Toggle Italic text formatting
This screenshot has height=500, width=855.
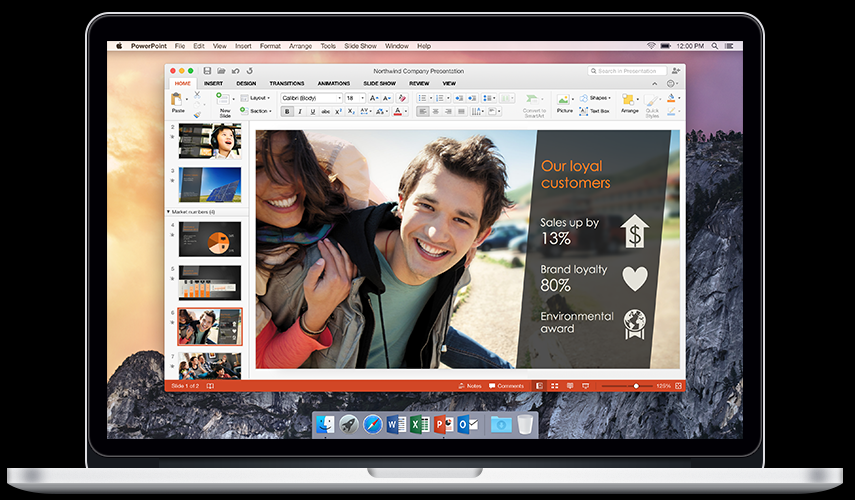[x=300, y=111]
